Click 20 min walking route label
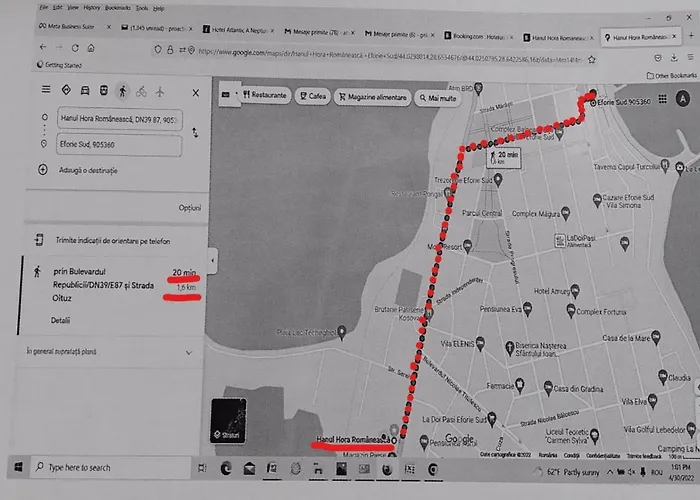The image size is (700, 500). coord(504,157)
